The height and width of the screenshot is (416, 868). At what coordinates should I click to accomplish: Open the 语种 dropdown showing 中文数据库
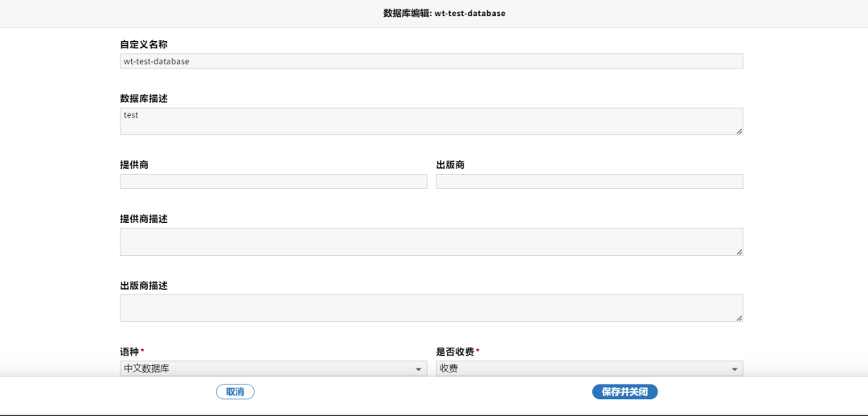[x=273, y=369]
